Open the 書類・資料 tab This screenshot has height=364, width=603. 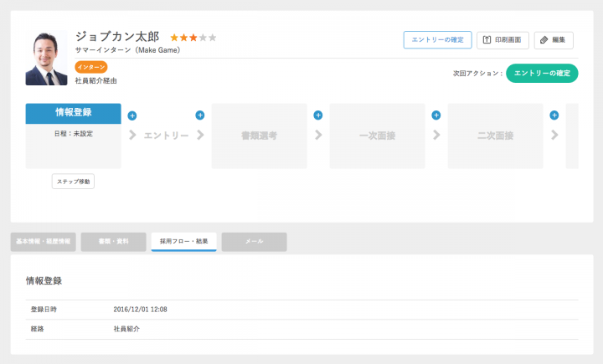point(111,242)
